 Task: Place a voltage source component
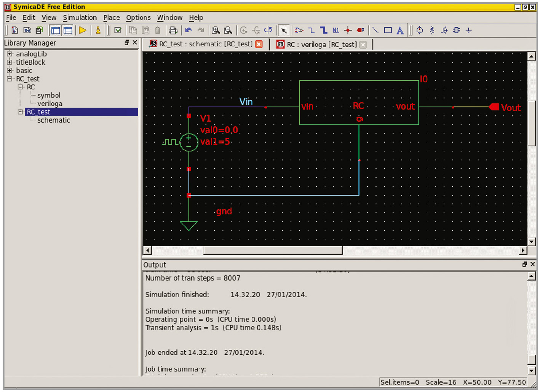click(420, 30)
